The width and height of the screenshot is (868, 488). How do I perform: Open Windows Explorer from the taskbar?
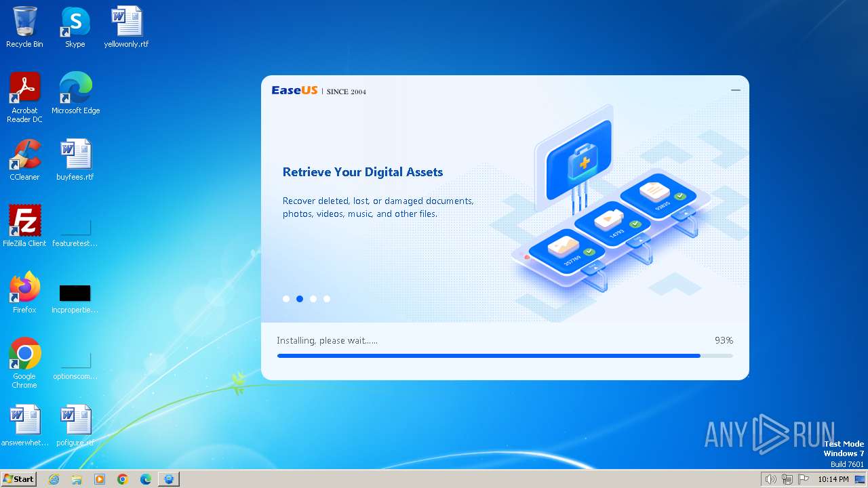point(77,479)
